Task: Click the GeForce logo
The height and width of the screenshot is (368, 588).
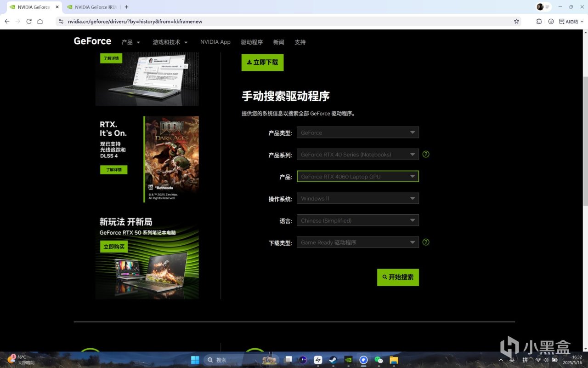Action: pyautogui.click(x=92, y=41)
